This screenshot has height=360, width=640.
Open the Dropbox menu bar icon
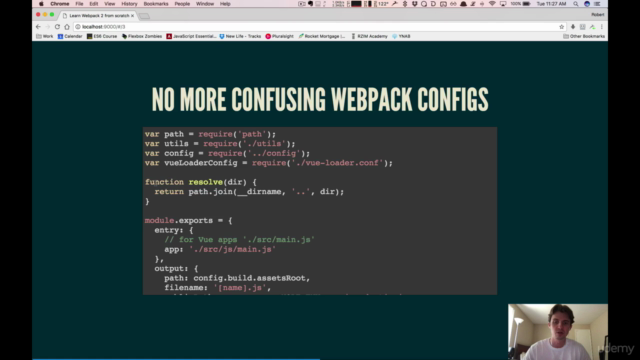point(414,4)
